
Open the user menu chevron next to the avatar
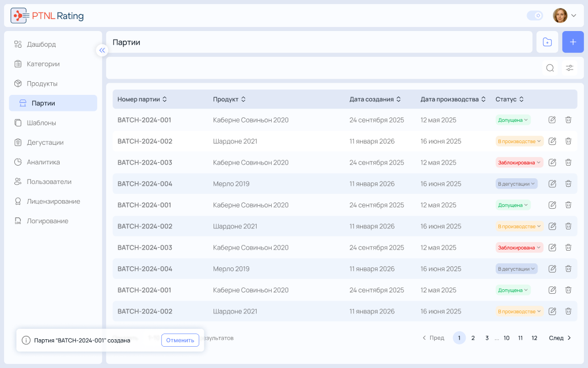574,16
